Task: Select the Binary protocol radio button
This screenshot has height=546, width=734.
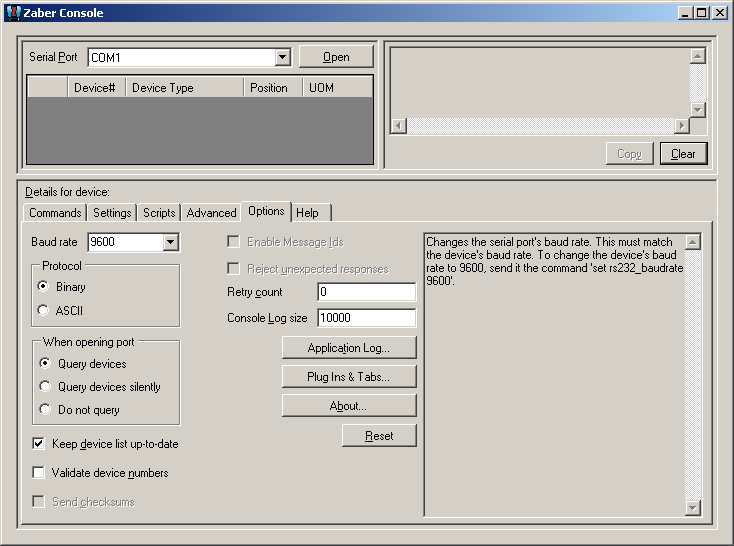Action: [44, 286]
